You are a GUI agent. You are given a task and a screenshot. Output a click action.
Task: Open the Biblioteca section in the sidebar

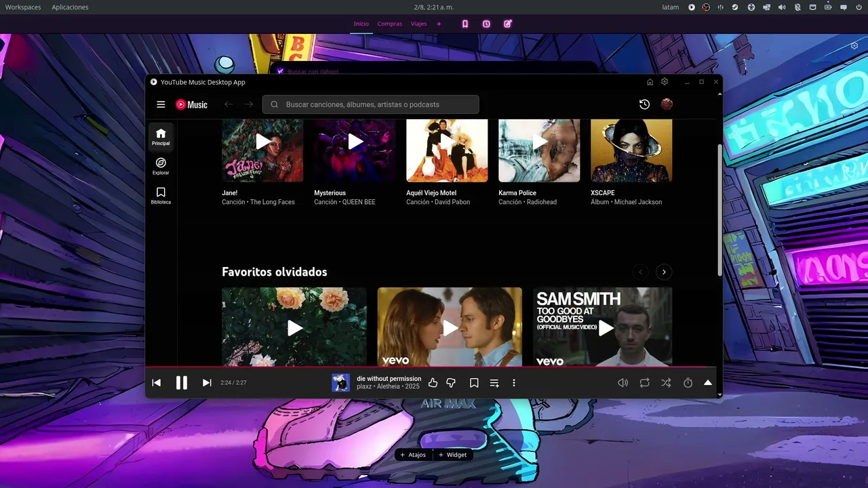pos(161,196)
